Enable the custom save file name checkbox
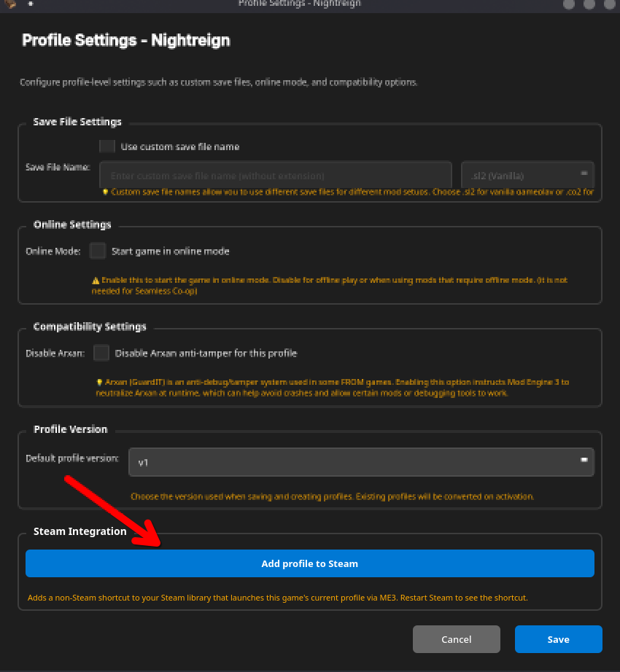 106,146
